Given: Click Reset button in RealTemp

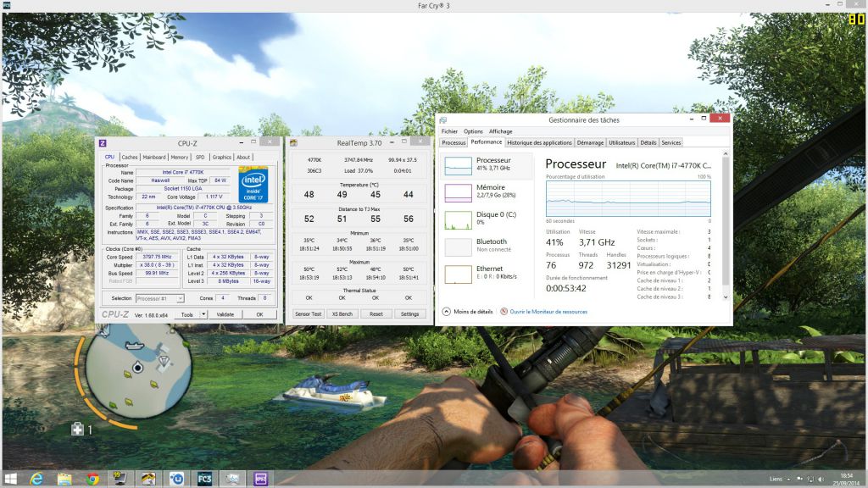Looking at the screenshot, I should [x=376, y=313].
